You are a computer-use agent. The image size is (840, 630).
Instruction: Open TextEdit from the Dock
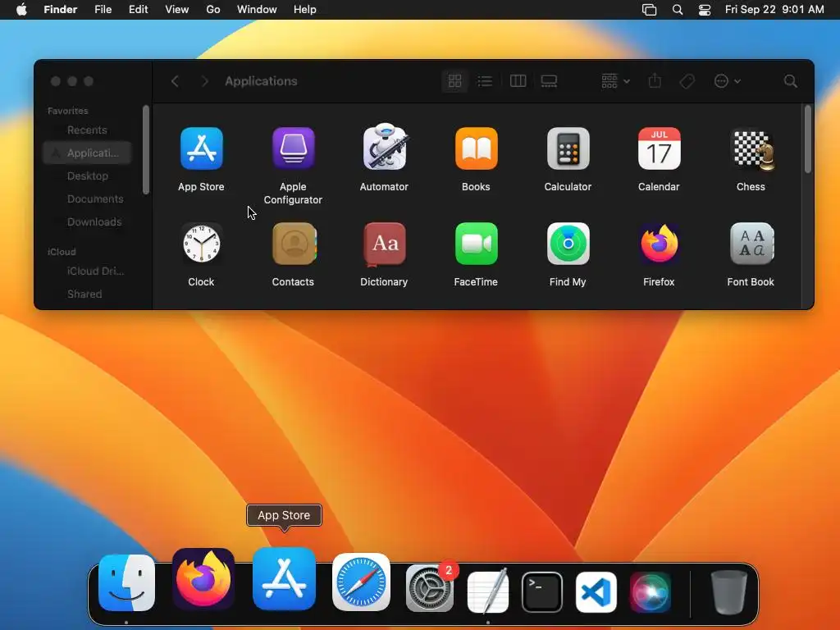(x=488, y=591)
